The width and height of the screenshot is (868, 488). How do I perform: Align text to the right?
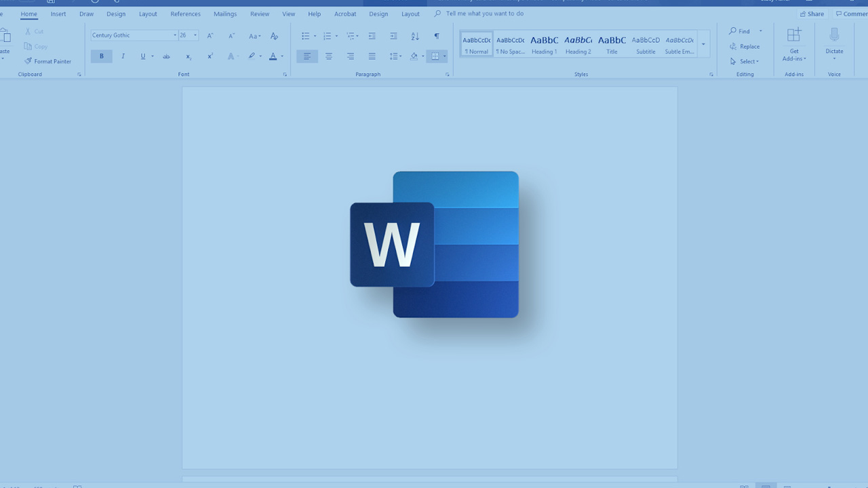point(351,56)
